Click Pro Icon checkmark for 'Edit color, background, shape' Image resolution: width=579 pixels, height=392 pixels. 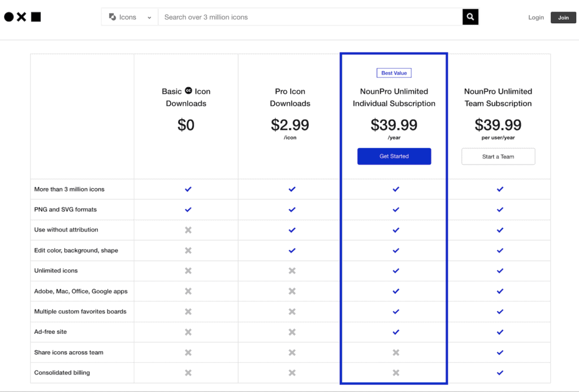(292, 250)
